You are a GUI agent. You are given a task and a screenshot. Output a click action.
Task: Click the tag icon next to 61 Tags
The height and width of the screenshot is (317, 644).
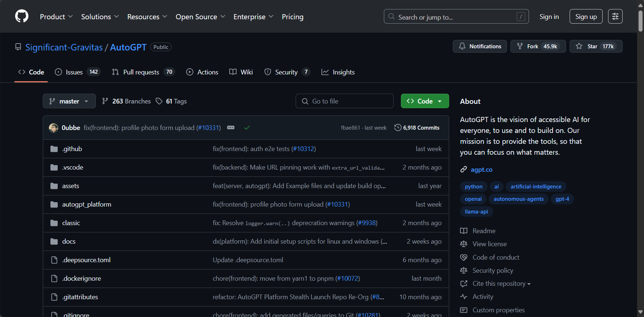click(x=159, y=101)
